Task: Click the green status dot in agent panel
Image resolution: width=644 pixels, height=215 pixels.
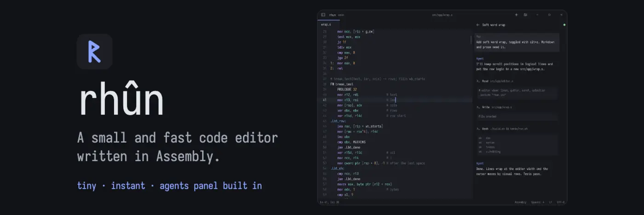Action: point(564,25)
